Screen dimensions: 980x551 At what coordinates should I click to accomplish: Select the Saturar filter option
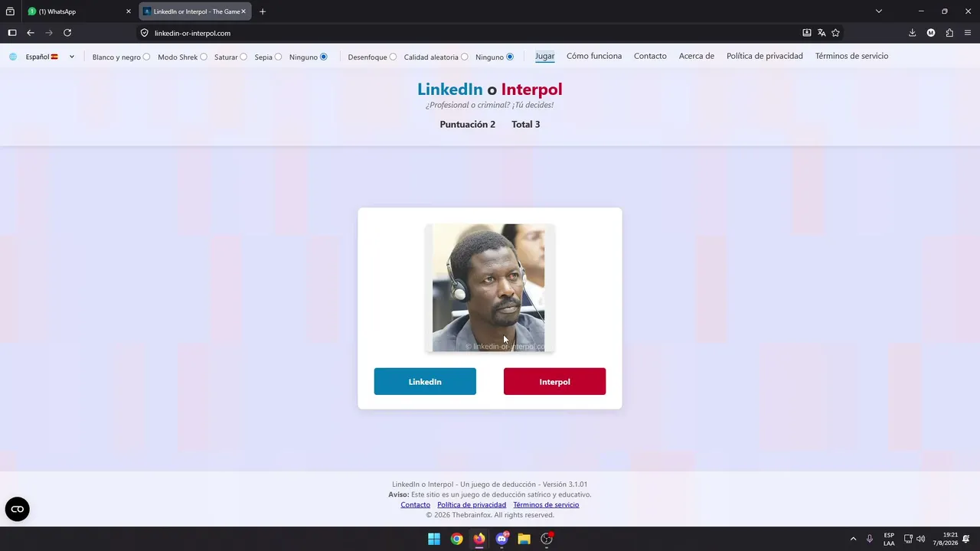(243, 57)
